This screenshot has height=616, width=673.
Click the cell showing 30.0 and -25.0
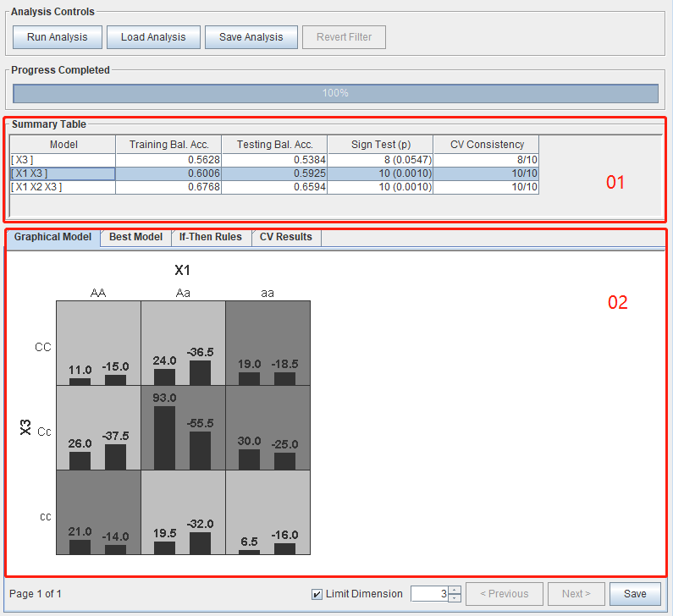click(268, 427)
